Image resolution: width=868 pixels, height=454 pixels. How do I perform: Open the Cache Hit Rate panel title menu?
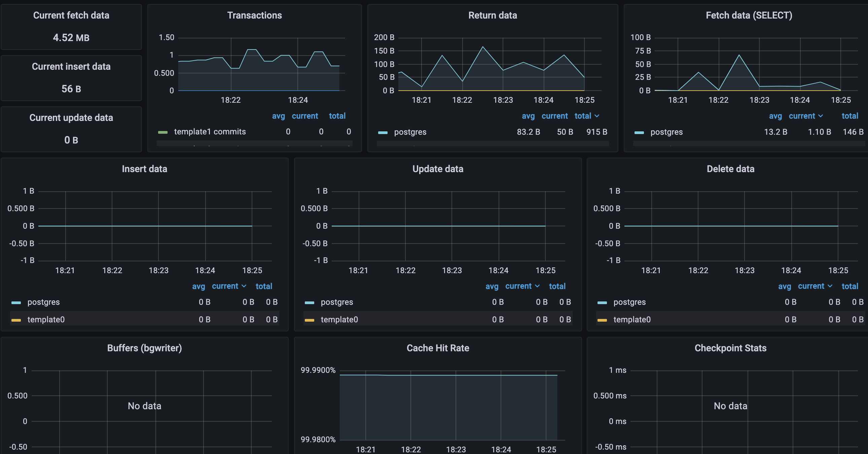(438, 348)
